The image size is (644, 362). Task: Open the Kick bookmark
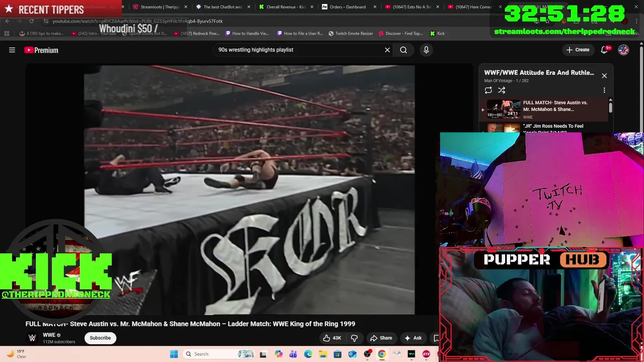[x=437, y=33]
